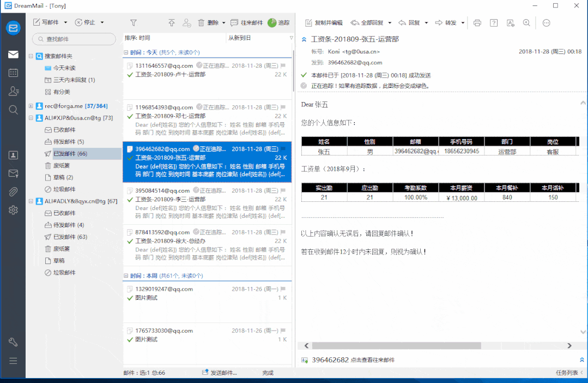Expand the 往来邮件 panel with the bottom double-chevron
The height and width of the screenshot is (383, 588).
click(581, 360)
